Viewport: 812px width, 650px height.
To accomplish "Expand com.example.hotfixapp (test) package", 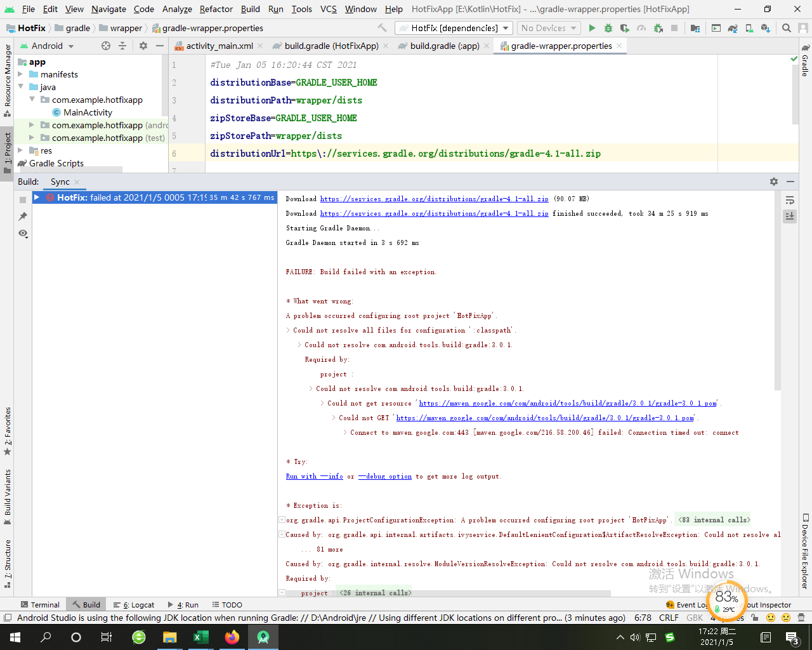I will [32, 138].
